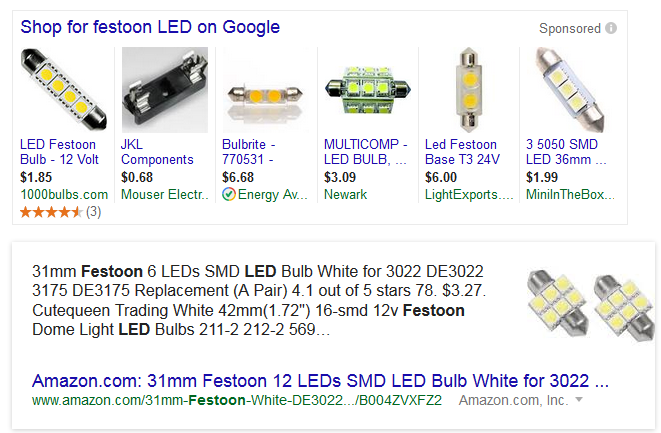661x433 pixels.
Task: Click the 31mm festoon bulbs pair thumbnail
Action: [589, 304]
